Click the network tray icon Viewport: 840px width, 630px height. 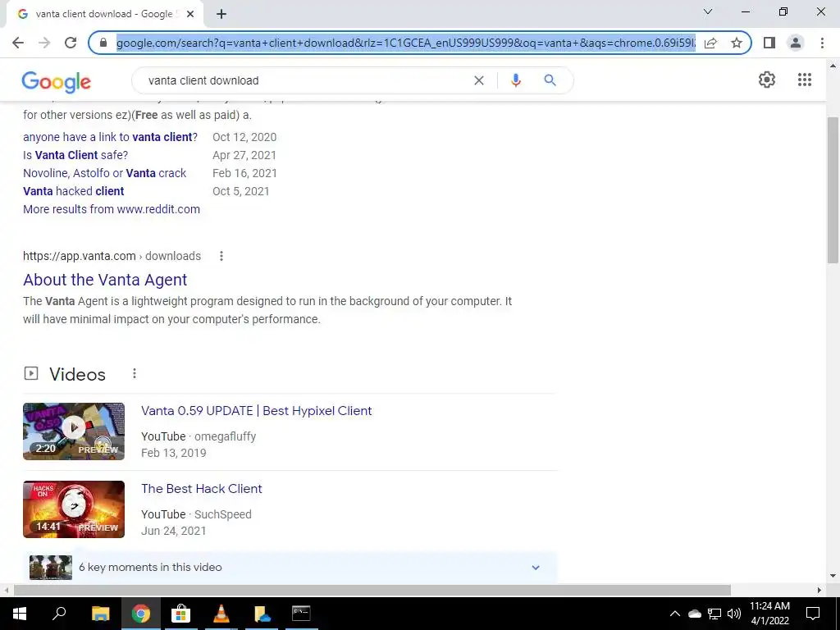click(714, 614)
